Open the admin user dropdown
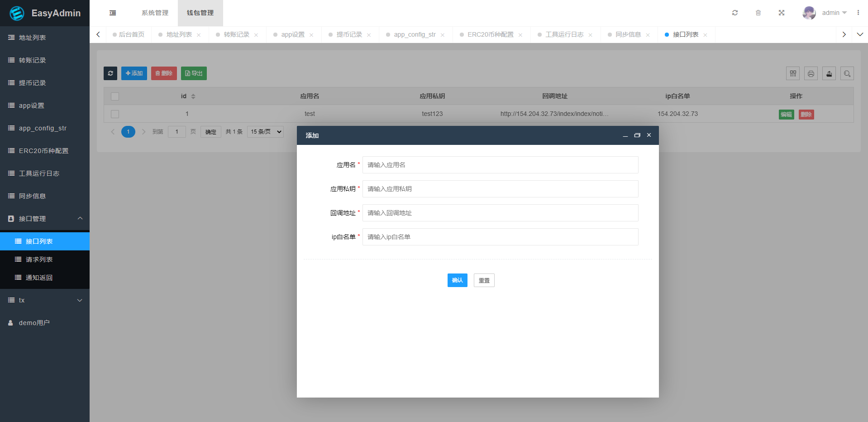The width and height of the screenshot is (868, 422). [x=829, y=13]
